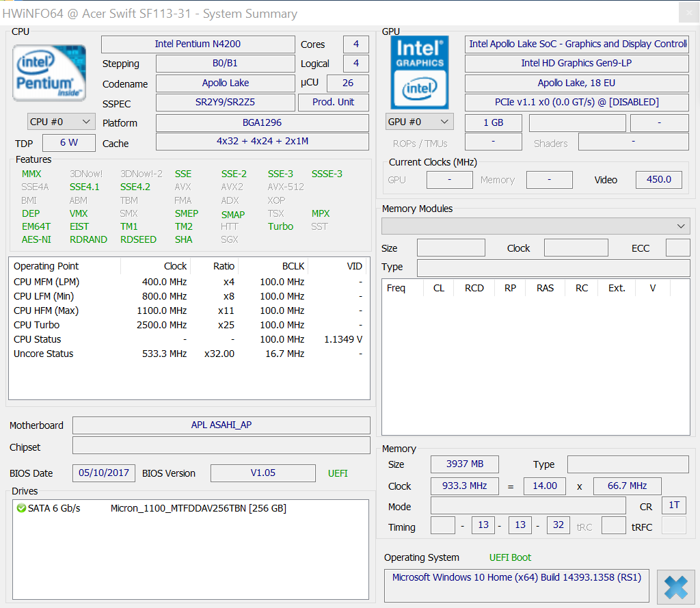Screen dimensions: 700x608
Task: Click the green SATA drive status icon
Action: pyautogui.click(x=21, y=508)
